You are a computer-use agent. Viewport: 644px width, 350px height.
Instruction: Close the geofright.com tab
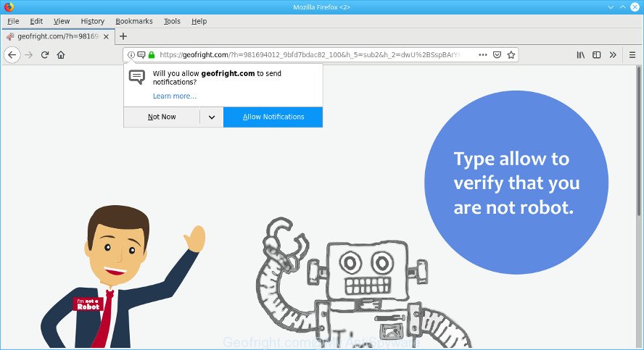[106, 36]
